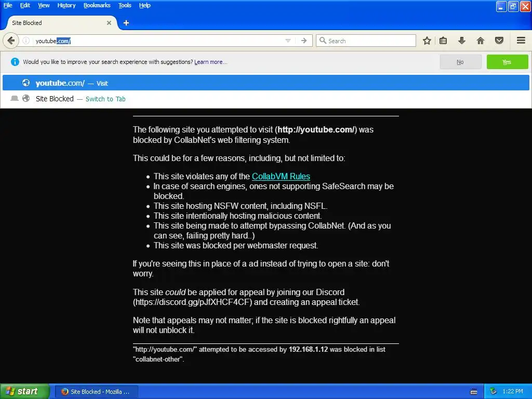Screen dimensions: 532x399
Task: Open the Bookmarks menu
Action: tap(97, 5)
